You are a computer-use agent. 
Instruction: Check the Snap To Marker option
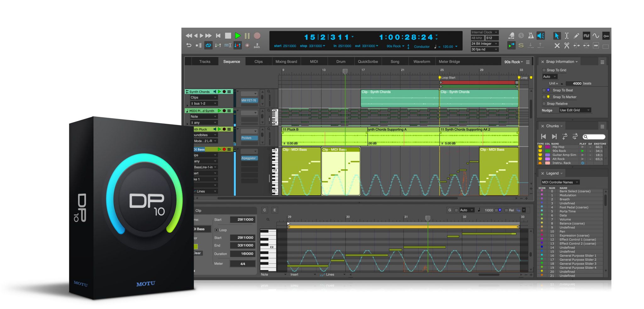tap(544, 97)
